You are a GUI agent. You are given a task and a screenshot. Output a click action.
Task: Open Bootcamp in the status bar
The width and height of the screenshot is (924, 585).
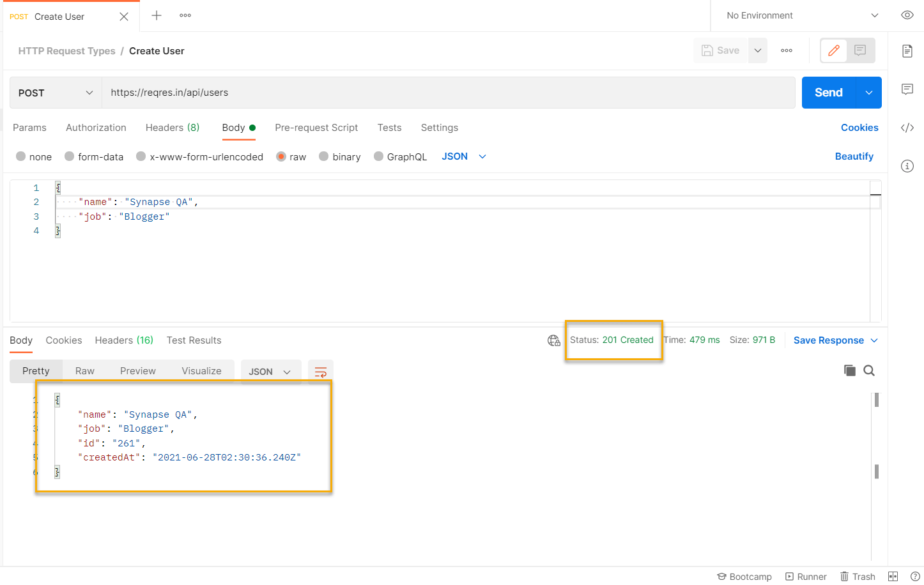pyautogui.click(x=744, y=577)
